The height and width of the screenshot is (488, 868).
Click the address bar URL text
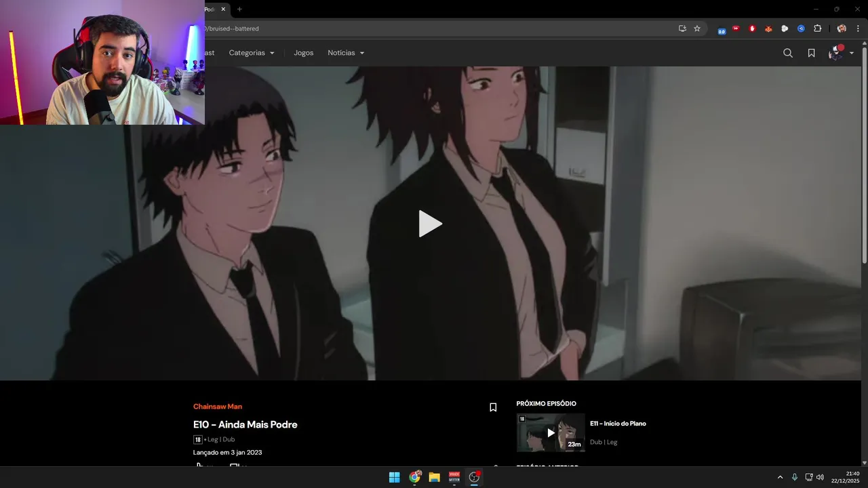click(232, 28)
